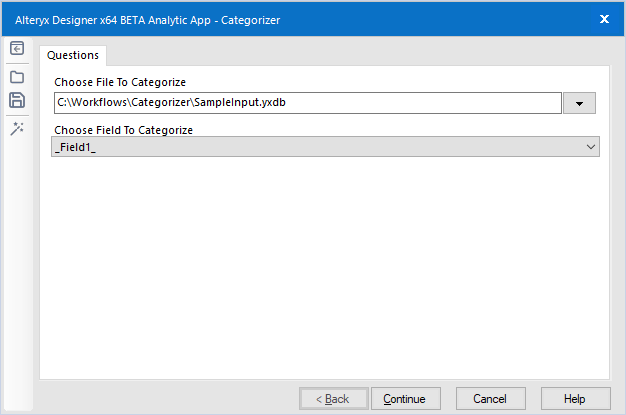Click the return-to-Designer arrow icon in sidebar
This screenshot has width=626, height=415.
pyautogui.click(x=17, y=49)
